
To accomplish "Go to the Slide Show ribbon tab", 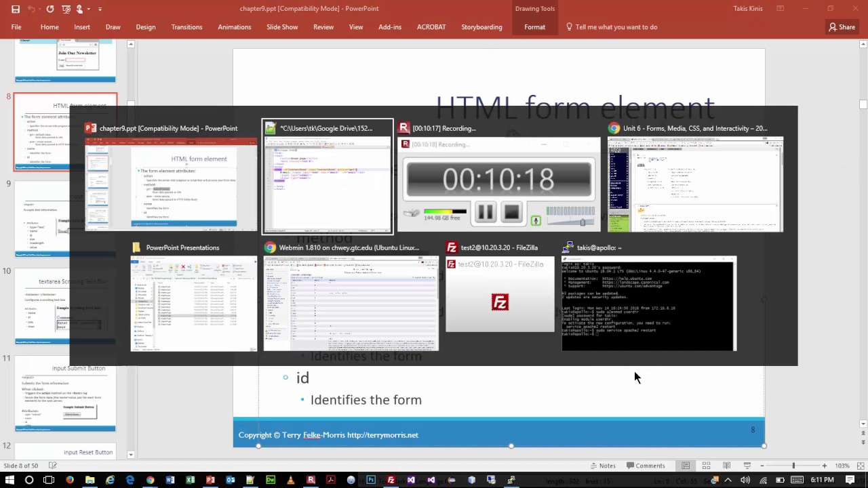I will 282,27.
